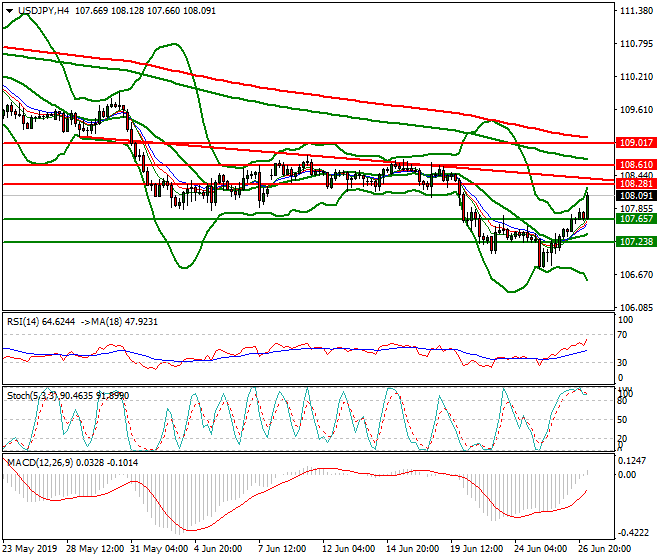
Task: Select the 107.238 green support label
Action: (636, 241)
